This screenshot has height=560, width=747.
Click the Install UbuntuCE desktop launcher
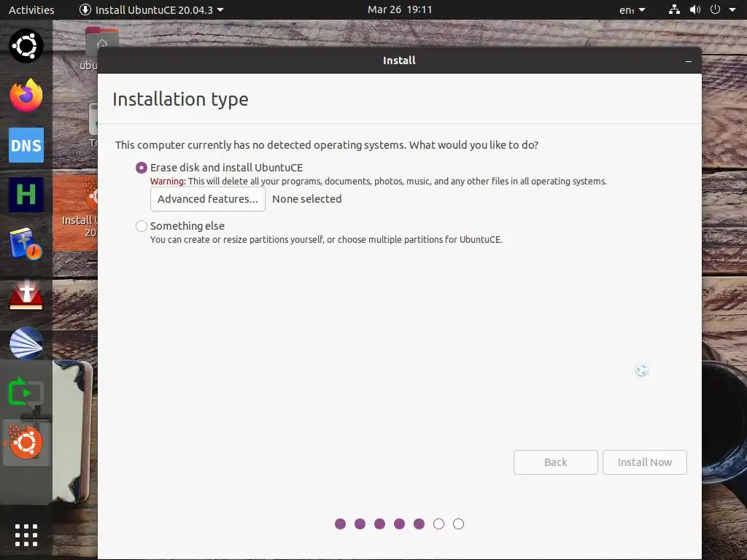(76, 213)
